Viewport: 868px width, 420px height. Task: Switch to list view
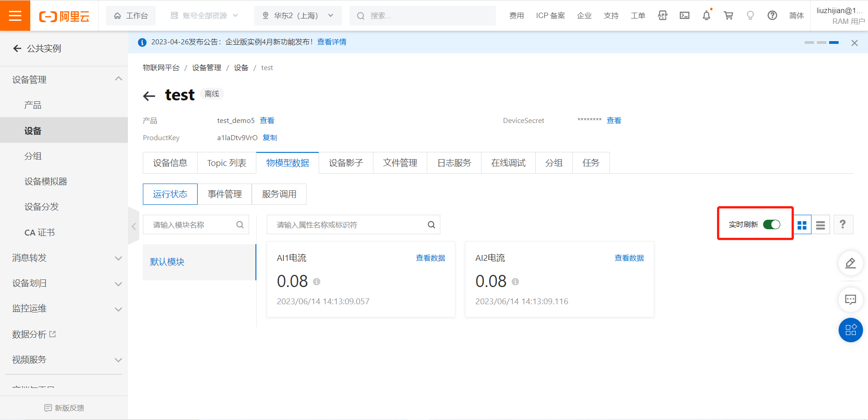tap(821, 225)
